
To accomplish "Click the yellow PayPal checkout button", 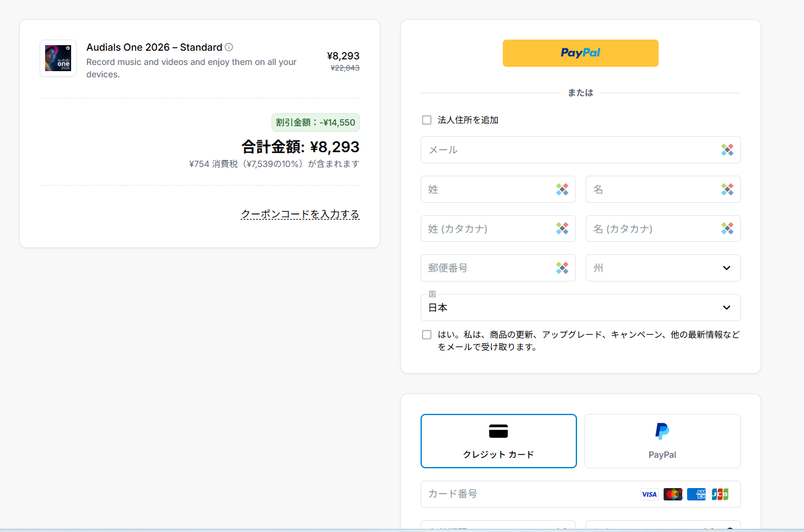I will click(x=581, y=53).
